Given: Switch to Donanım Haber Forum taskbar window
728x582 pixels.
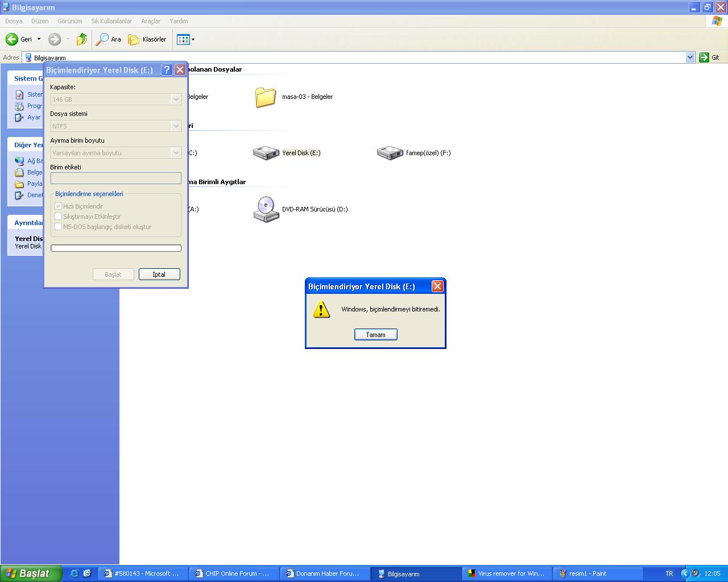Looking at the screenshot, I should [x=325, y=573].
